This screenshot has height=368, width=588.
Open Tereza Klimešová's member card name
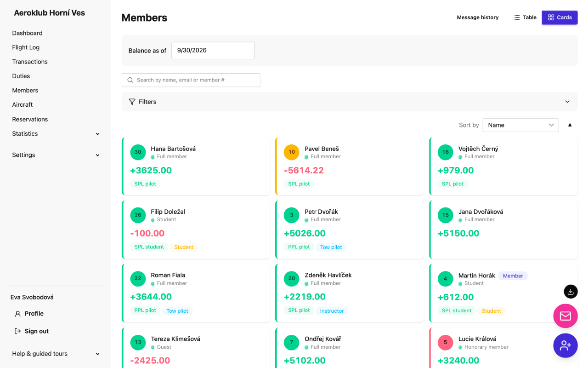point(175,339)
